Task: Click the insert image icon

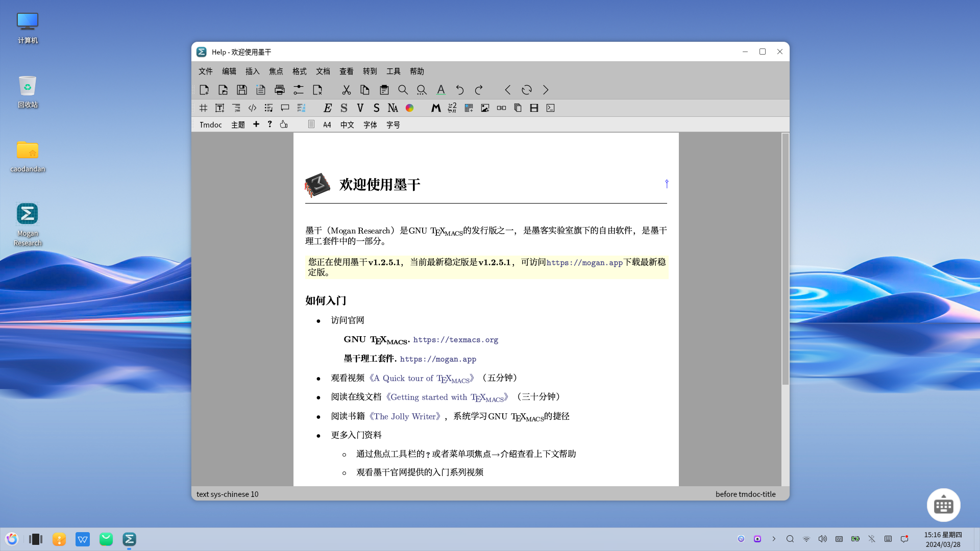Action: click(x=485, y=108)
